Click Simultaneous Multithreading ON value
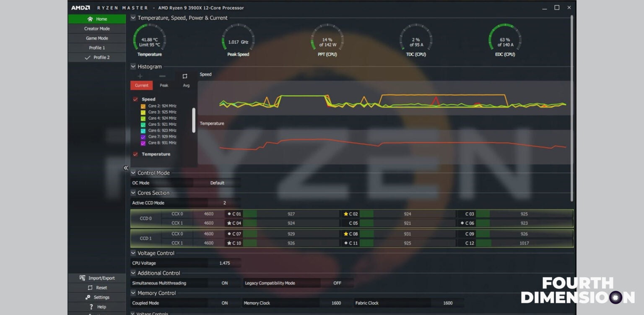Image resolution: width=644 pixels, height=315 pixels. pos(225,283)
